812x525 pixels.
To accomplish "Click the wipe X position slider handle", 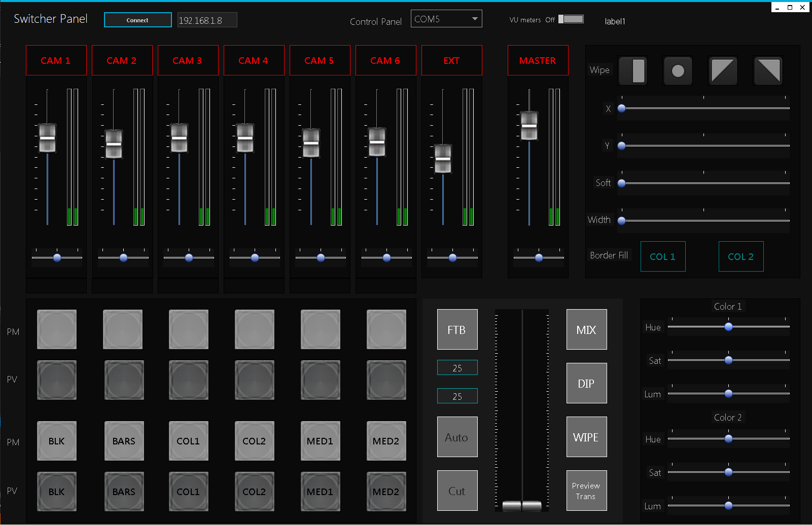I will pos(621,108).
